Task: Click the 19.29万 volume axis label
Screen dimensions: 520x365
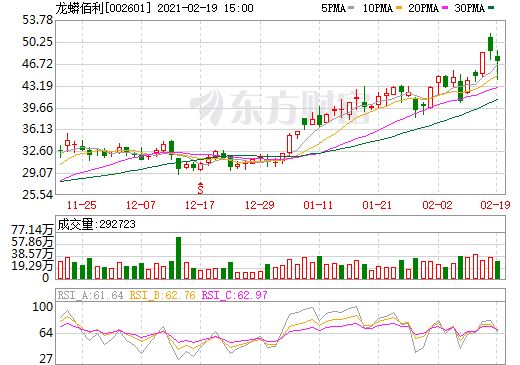Action: [32, 266]
